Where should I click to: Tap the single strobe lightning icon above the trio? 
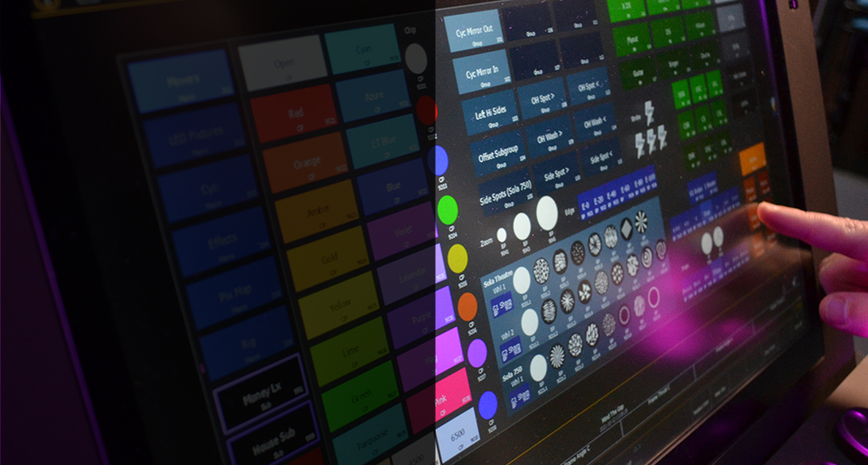pyautogui.click(x=649, y=113)
